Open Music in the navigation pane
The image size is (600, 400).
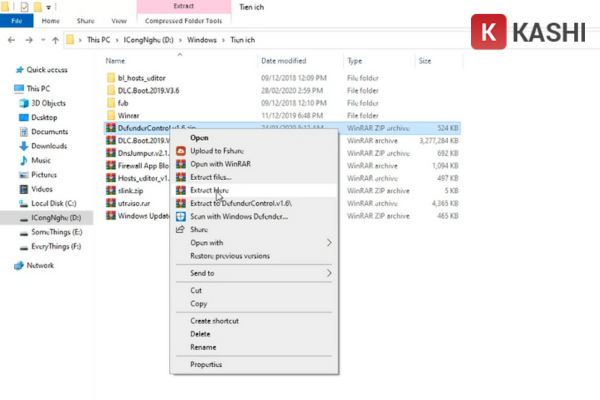(x=40, y=160)
